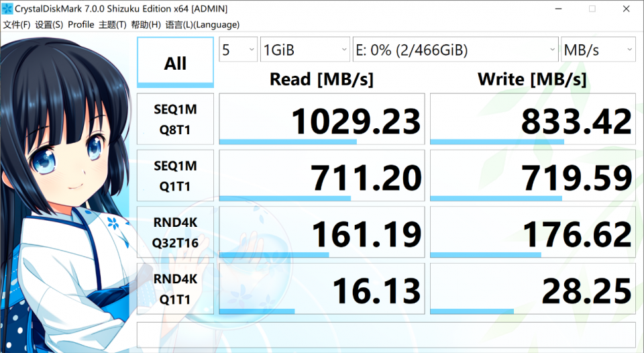
Task: Click the 1029.23 read result
Action: point(322,119)
